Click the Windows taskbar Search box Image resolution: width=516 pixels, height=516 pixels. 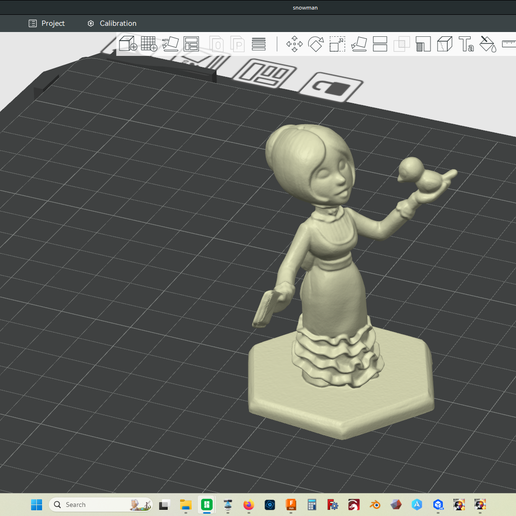101,505
